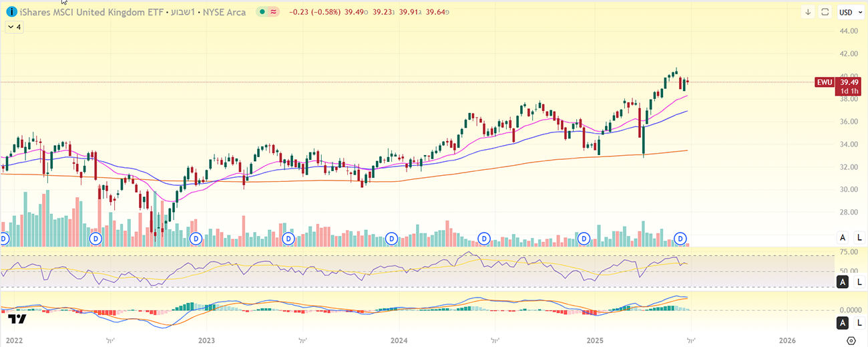Viewport: 868px width, 347px height.
Task: Click the dividend D marker in mid-2024
Action: pos(485,238)
